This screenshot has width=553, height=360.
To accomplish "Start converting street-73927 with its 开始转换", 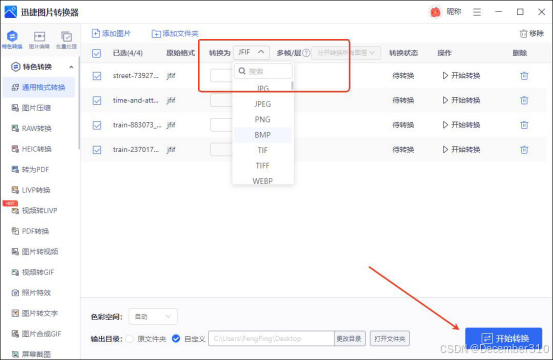I will tap(461, 76).
